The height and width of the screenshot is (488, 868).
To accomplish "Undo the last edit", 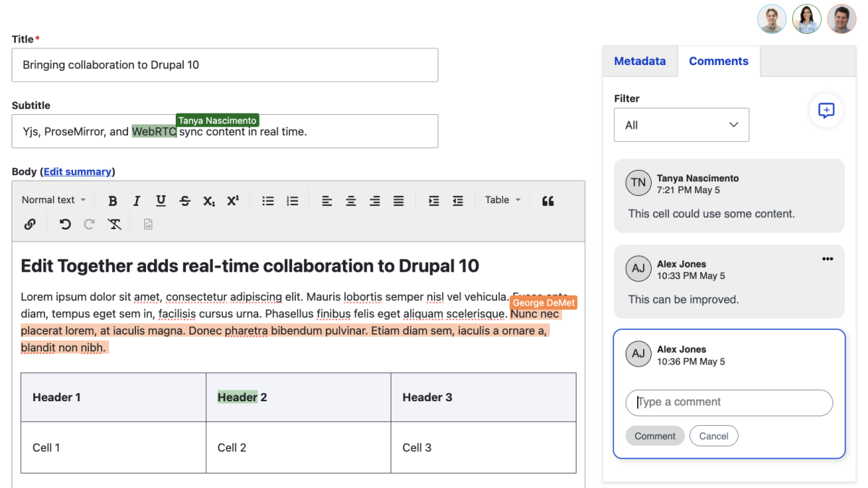I will [65, 224].
